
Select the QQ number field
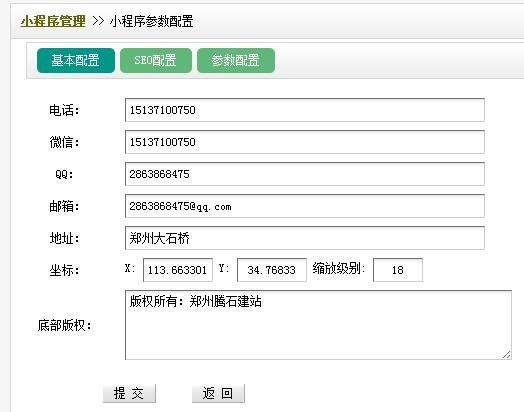305,174
